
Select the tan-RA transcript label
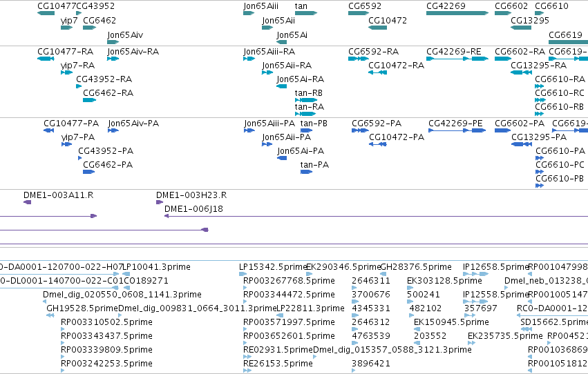tap(310, 107)
